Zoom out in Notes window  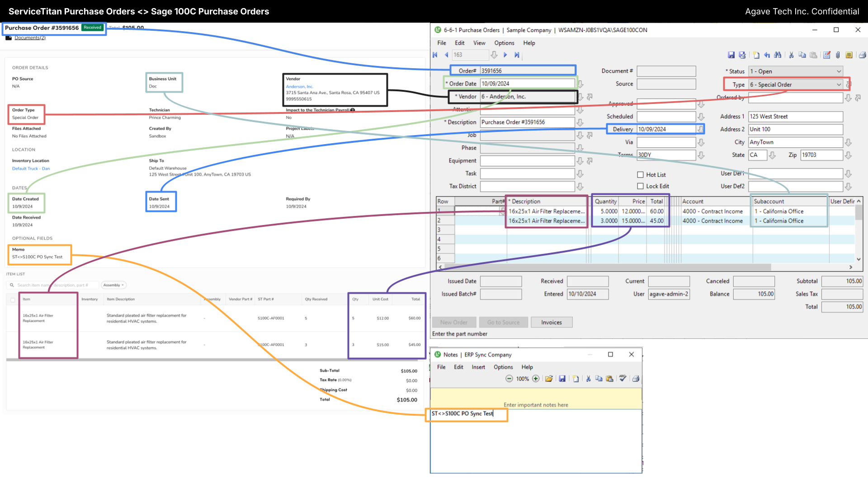pos(509,379)
